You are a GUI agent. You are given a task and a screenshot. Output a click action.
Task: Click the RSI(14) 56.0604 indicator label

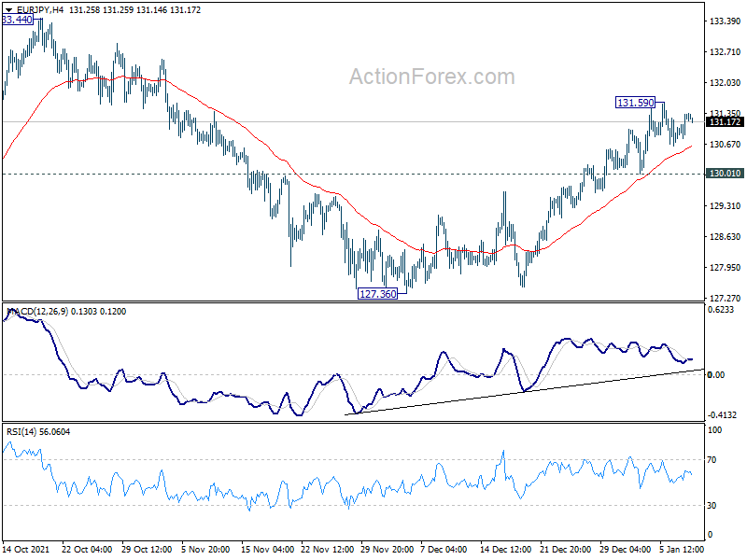[x=38, y=432]
